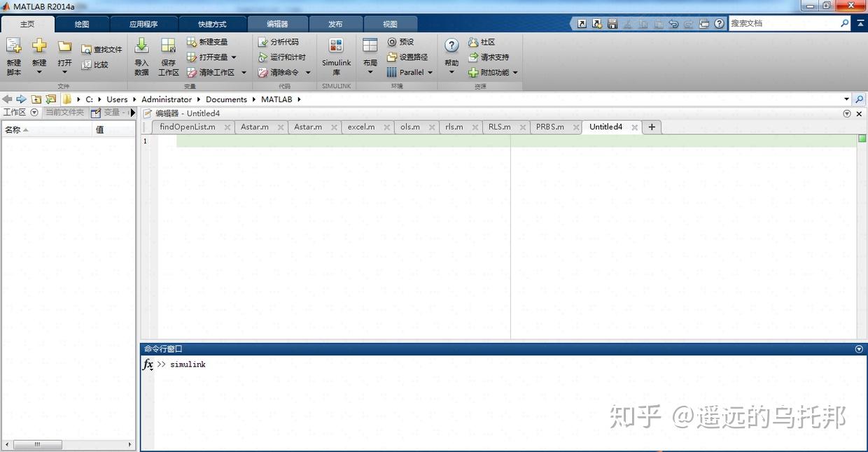
Task: Switch to the 绘图 ribbon tab
Action: pyautogui.click(x=81, y=23)
